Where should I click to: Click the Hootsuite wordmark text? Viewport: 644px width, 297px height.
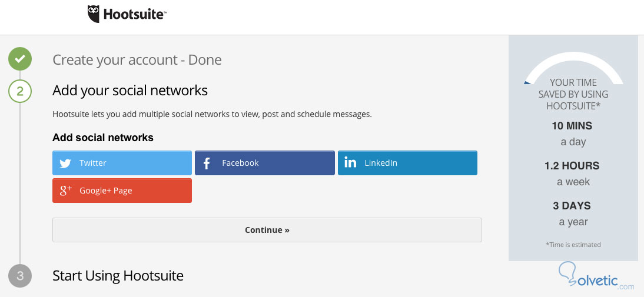pyautogui.click(x=135, y=14)
